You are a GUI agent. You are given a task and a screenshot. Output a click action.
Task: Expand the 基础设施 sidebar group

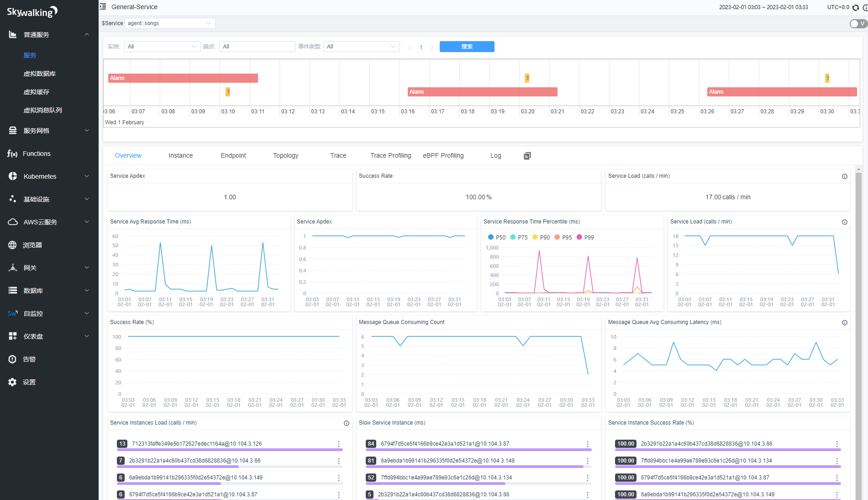point(49,199)
